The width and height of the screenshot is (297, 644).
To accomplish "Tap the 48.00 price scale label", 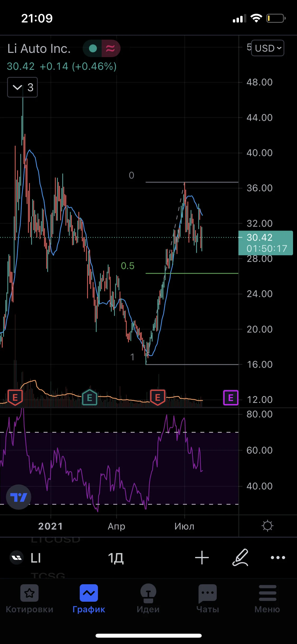I will [x=260, y=82].
